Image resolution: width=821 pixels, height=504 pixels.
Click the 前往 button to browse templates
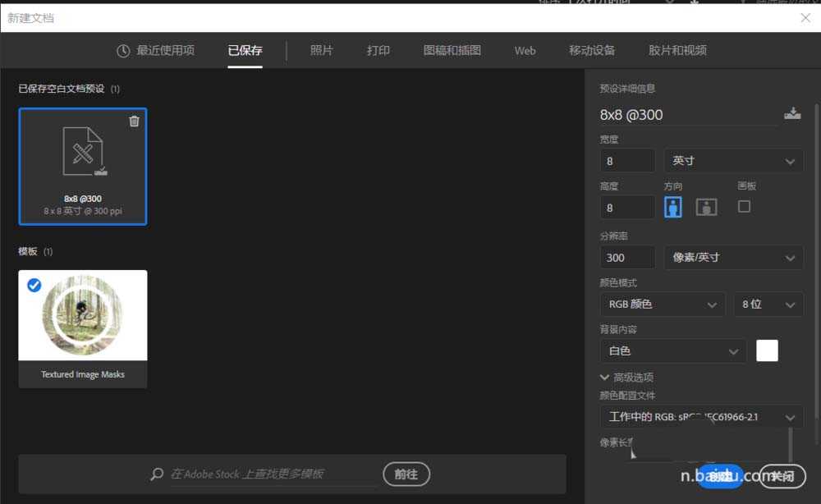(x=406, y=474)
